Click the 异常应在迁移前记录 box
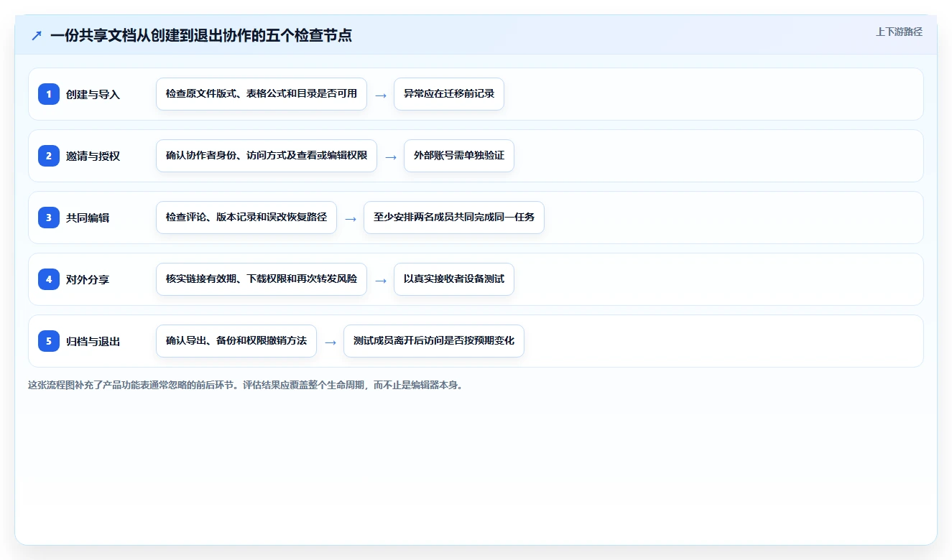Viewport: 952px width, 560px height. [x=449, y=94]
